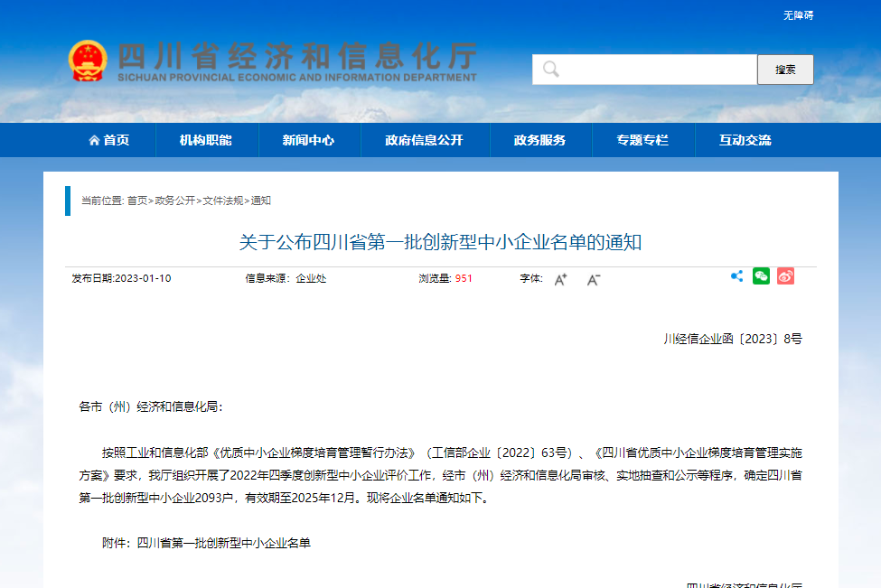This screenshot has width=881, height=588.
Task: Share the article via Weibo icon
Action: pos(785,276)
